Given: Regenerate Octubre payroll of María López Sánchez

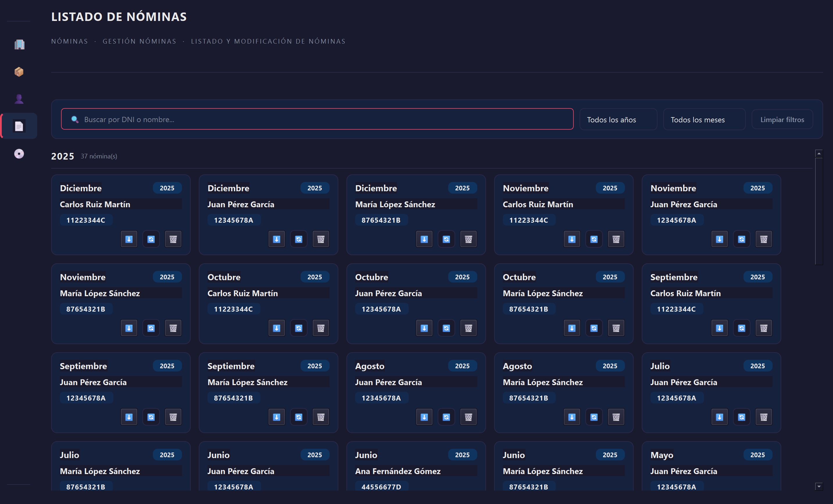Looking at the screenshot, I should coord(594,328).
